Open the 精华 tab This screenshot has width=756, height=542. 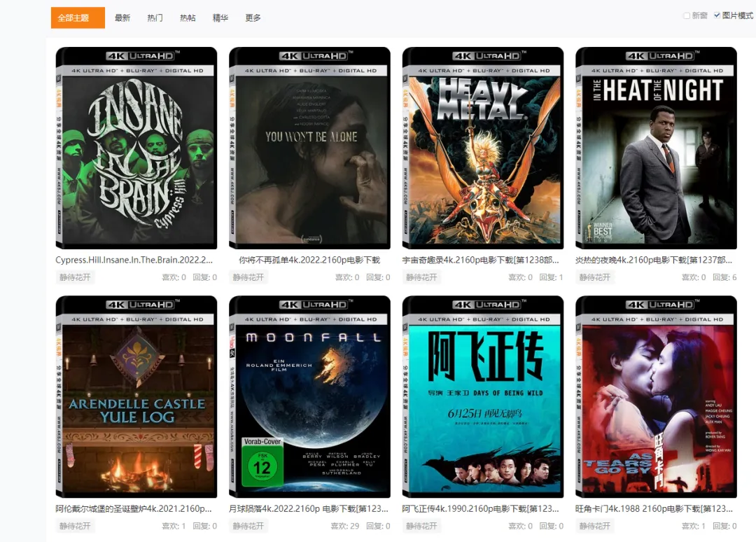(x=220, y=18)
